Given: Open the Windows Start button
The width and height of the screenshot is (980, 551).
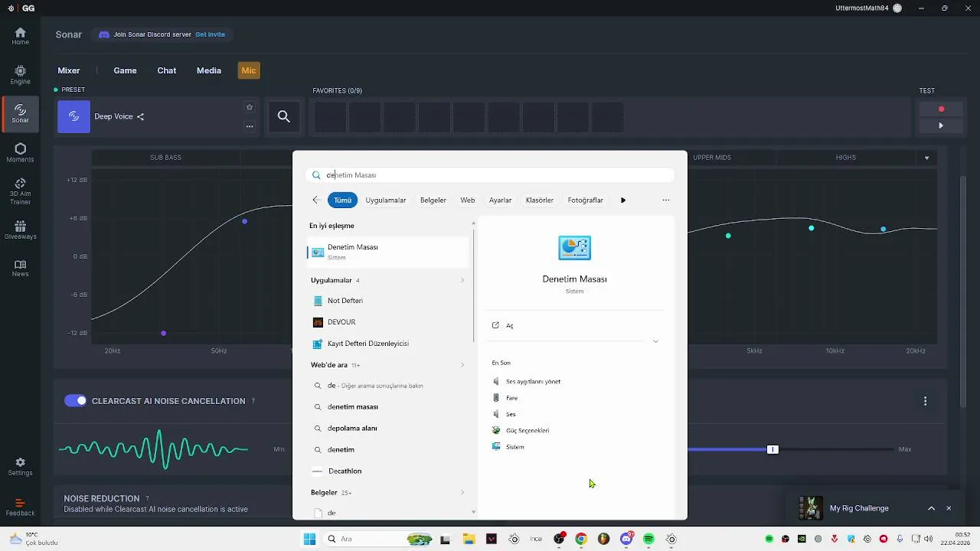Looking at the screenshot, I should 309,539.
